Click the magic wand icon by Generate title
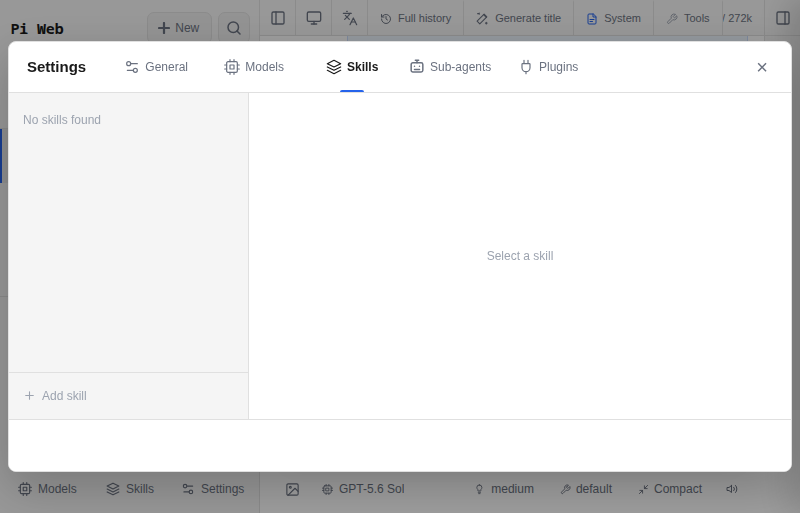 pyautogui.click(x=482, y=19)
